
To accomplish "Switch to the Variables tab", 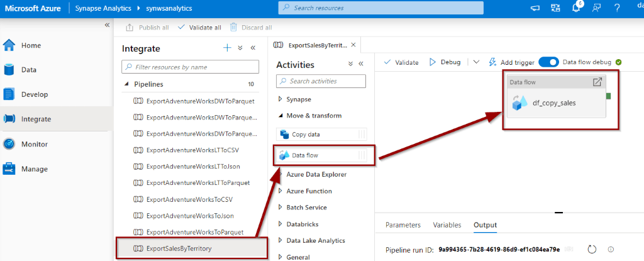I will (x=447, y=225).
